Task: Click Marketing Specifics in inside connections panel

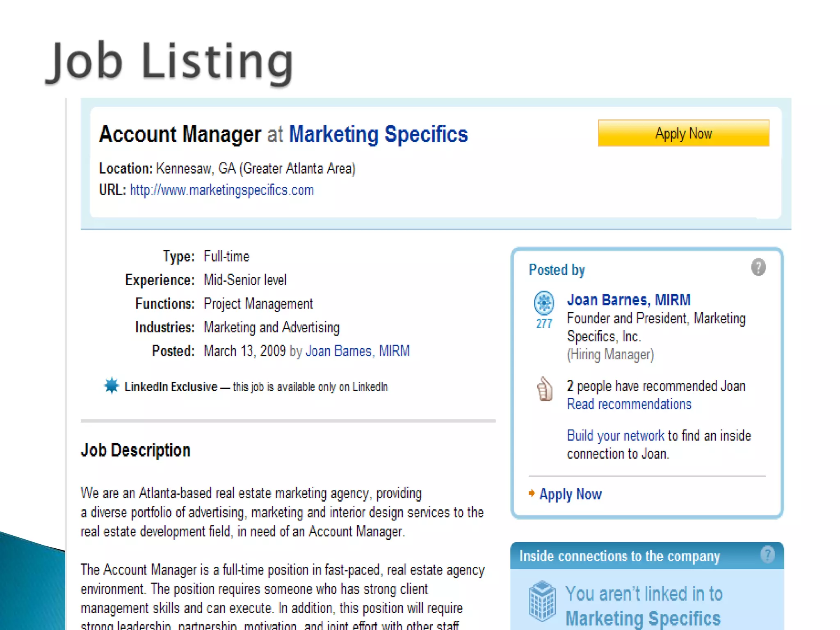Action: tap(643, 619)
